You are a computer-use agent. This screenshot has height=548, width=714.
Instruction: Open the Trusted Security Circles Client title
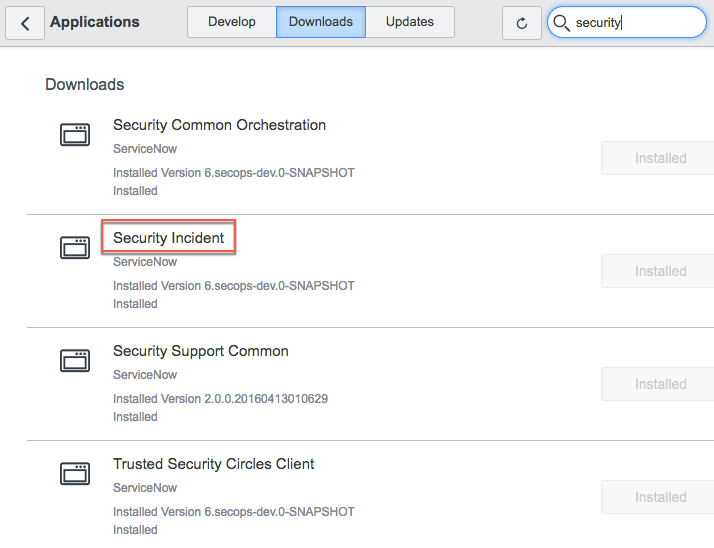click(214, 464)
